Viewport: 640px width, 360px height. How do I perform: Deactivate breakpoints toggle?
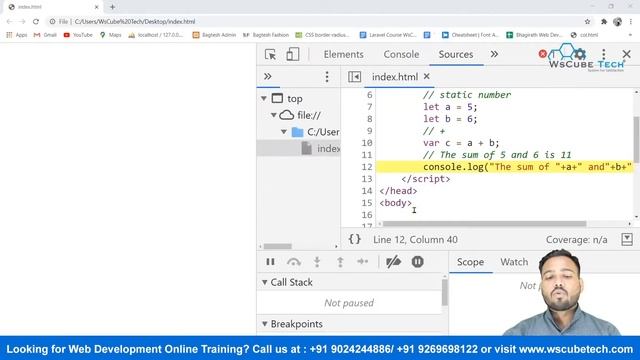[393, 262]
